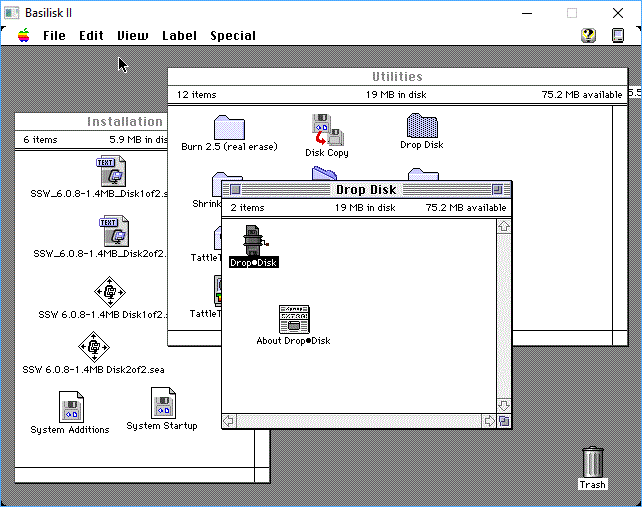Click '19 MB in disk' in Utilities window

[x=396, y=95]
